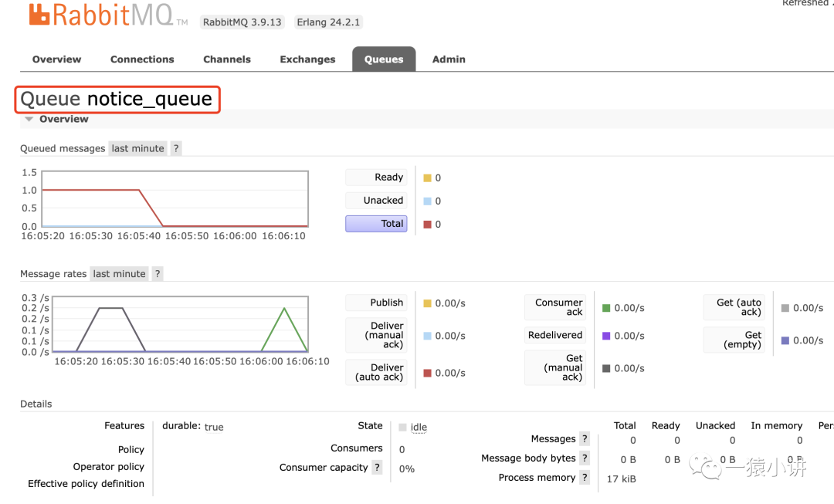Screen dimensions: 834x504
Task: Toggle the Total series in queued chart
Action: (x=376, y=224)
